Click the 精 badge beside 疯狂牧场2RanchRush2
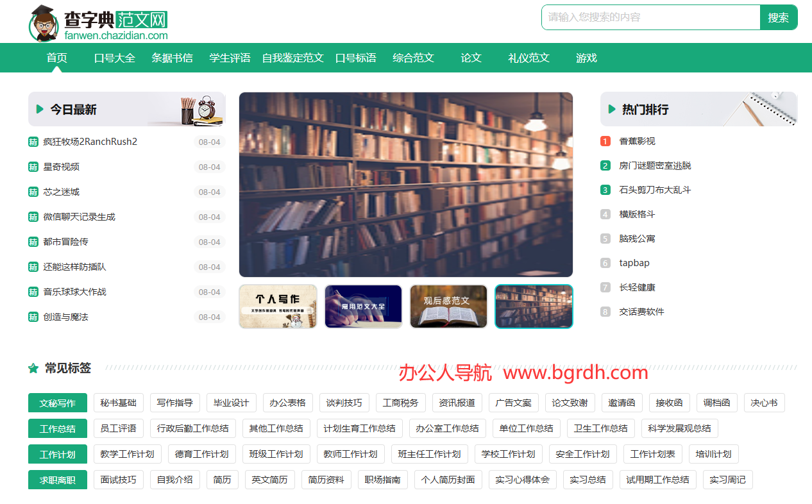Image resolution: width=812 pixels, height=504 pixels. pyautogui.click(x=33, y=142)
